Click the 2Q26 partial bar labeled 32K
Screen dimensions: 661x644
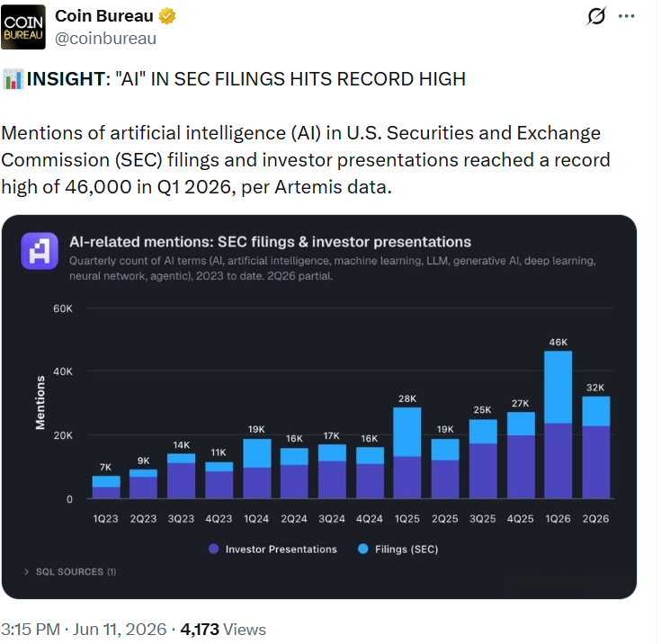(x=596, y=447)
